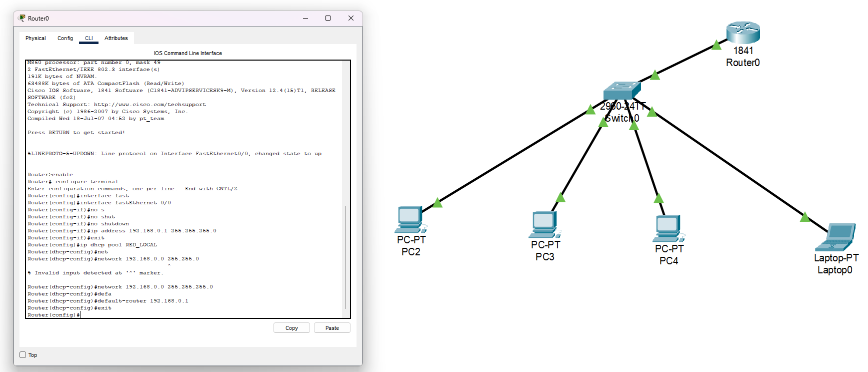Close the Router0 window
Image resolution: width=868 pixels, height=372 pixels.
pyautogui.click(x=351, y=18)
